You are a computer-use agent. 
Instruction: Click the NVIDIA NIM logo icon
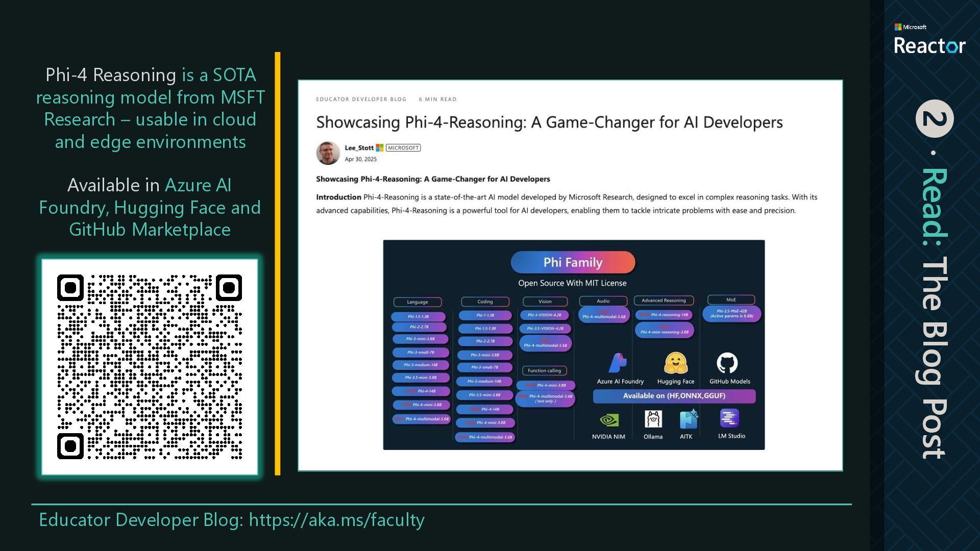[x=609, y=420]
